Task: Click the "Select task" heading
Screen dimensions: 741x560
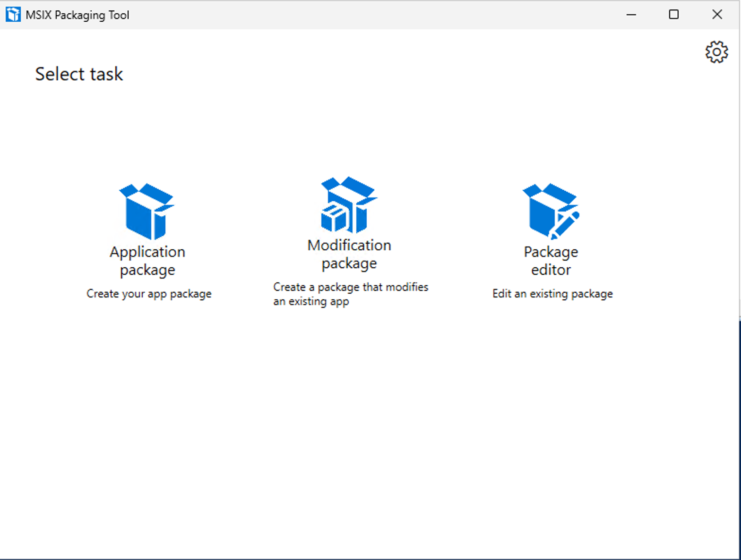Action: [79, 74]
